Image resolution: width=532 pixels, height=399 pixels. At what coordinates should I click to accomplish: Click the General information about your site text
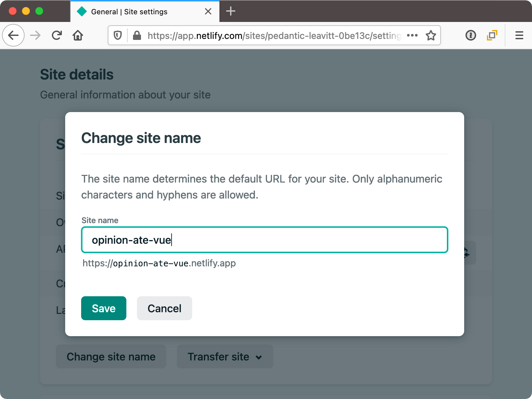pos(125,95)
